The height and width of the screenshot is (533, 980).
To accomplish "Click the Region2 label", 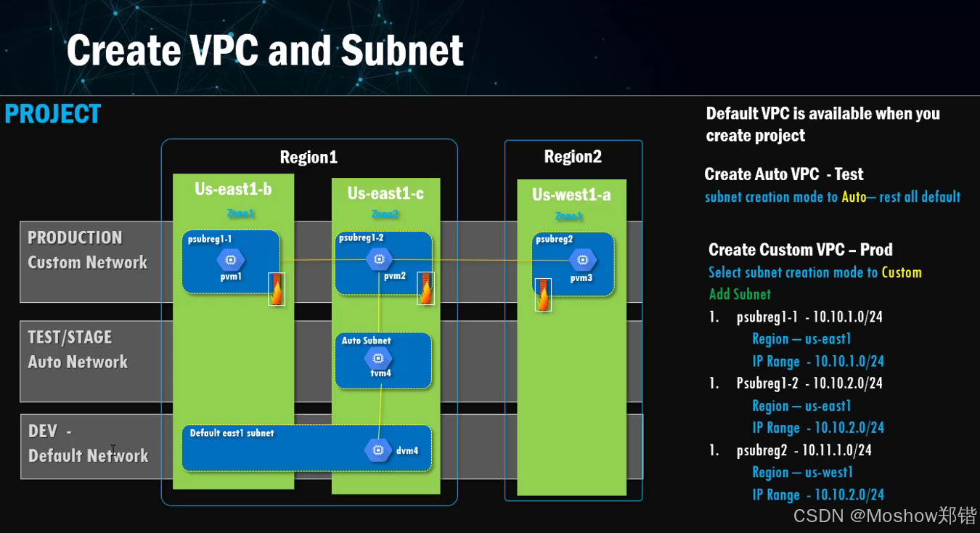I will [x=573, y=155].
